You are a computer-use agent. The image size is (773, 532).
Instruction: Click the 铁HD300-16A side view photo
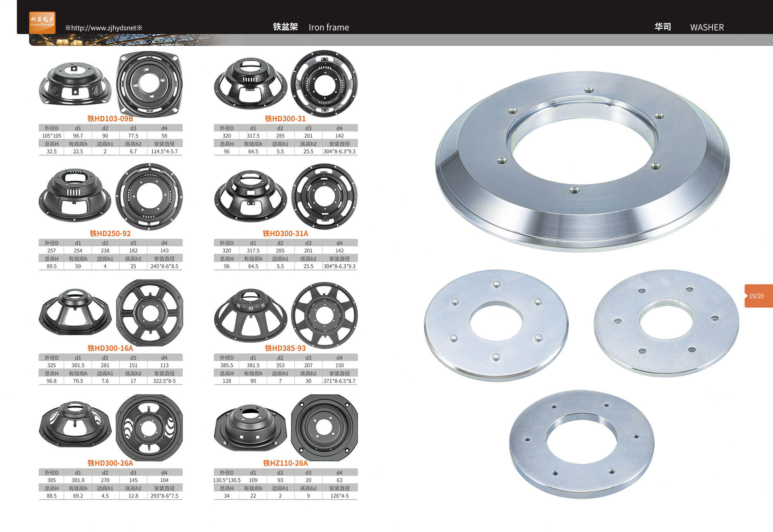coord(75,312)
